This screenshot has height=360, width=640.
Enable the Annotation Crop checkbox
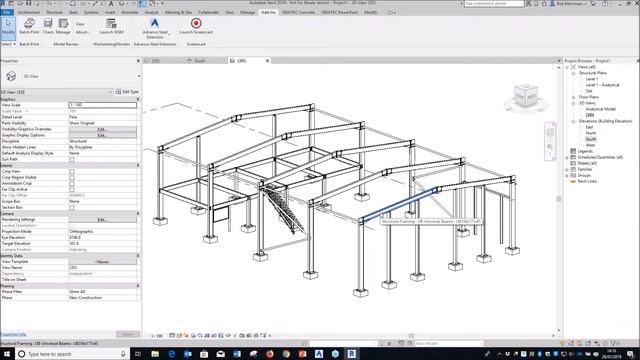coord(72,184)
